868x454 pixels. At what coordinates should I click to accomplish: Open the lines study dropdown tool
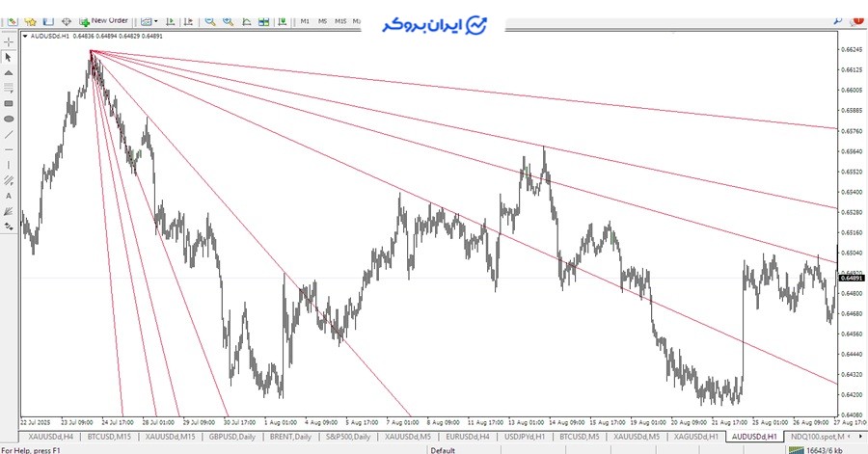pyautogui.click(x=9, y=88)
